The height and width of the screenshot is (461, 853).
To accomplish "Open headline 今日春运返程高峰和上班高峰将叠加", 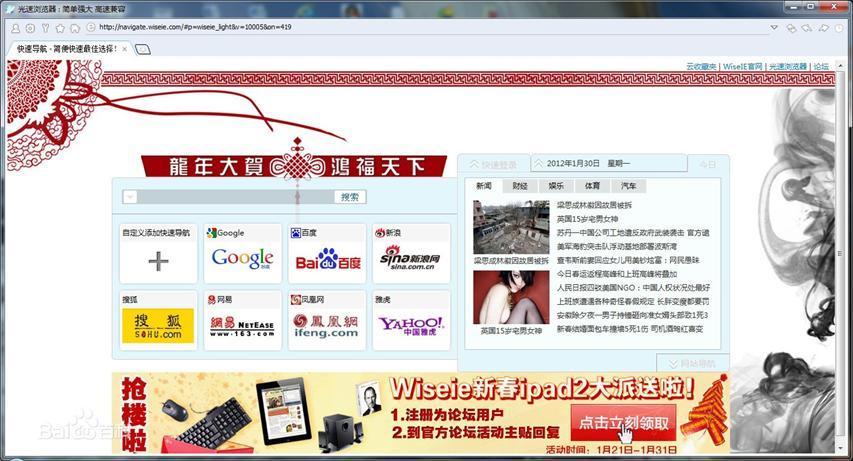I will pyautogui.click(x=617, y=274).
